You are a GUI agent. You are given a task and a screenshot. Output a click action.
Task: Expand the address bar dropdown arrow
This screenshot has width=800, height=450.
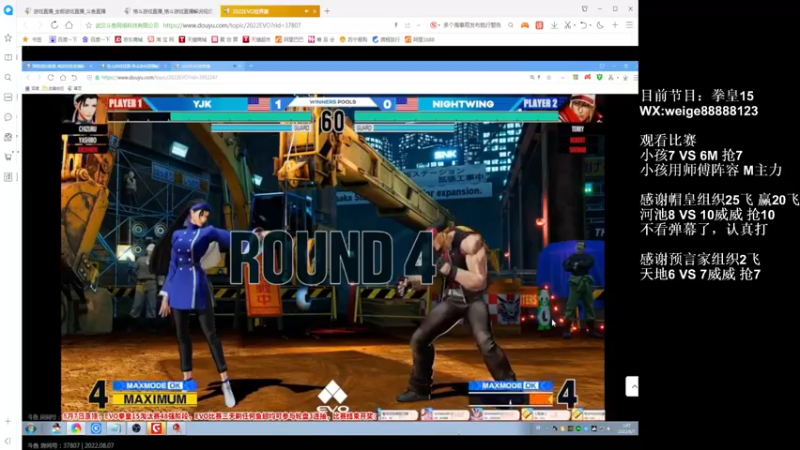coord(418,25)
